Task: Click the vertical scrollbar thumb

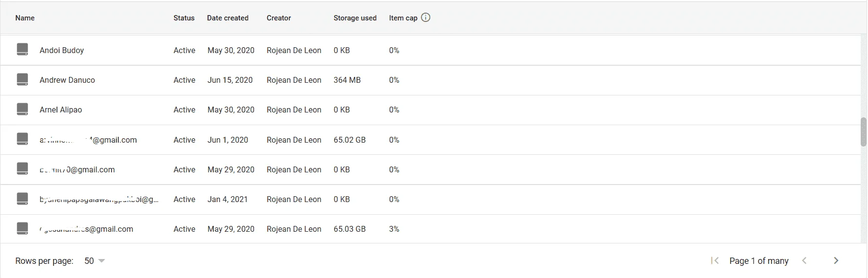Action: click(863, 131)
